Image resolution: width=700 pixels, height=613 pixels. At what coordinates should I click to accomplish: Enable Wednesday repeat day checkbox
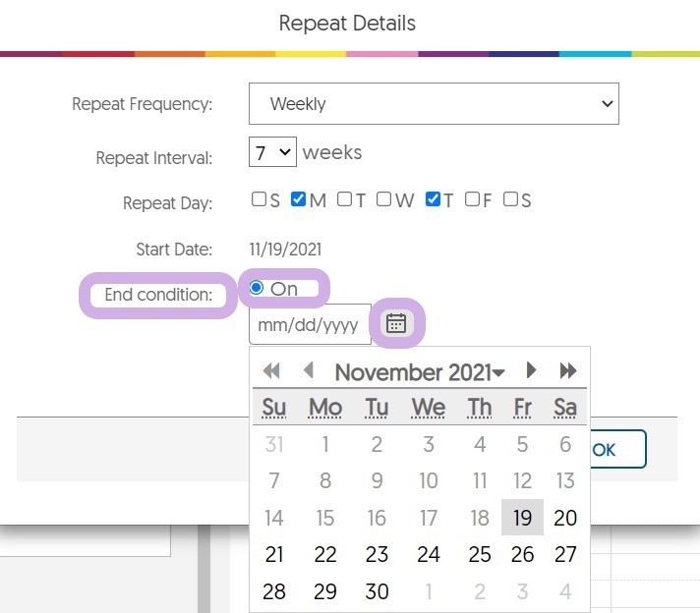pos(384,199)
